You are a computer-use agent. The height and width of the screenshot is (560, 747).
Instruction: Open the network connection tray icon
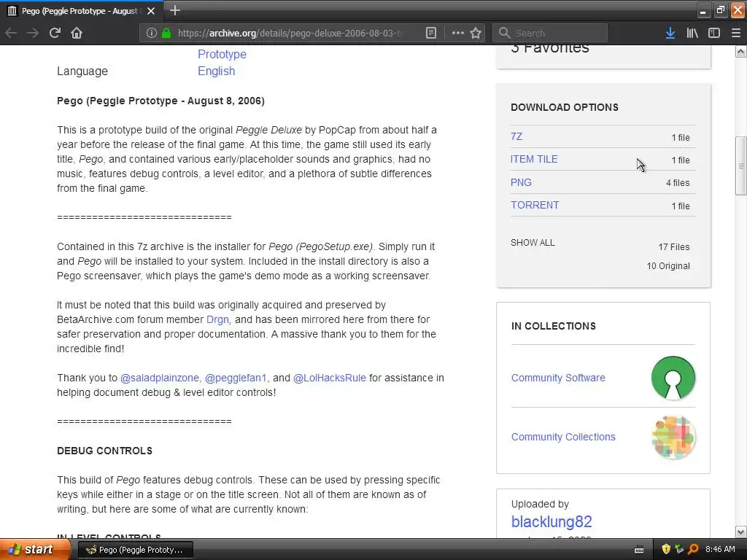[x=679, y=549]
